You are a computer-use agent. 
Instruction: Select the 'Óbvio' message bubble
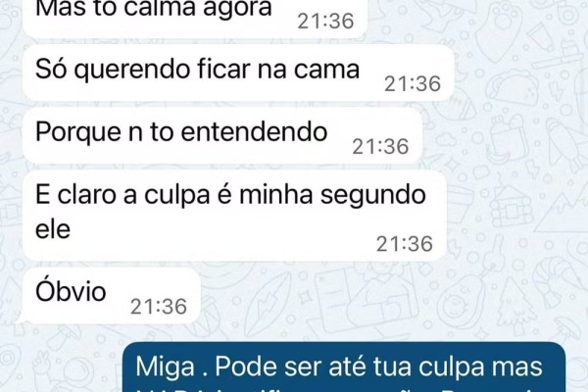[x=112, y=296]
